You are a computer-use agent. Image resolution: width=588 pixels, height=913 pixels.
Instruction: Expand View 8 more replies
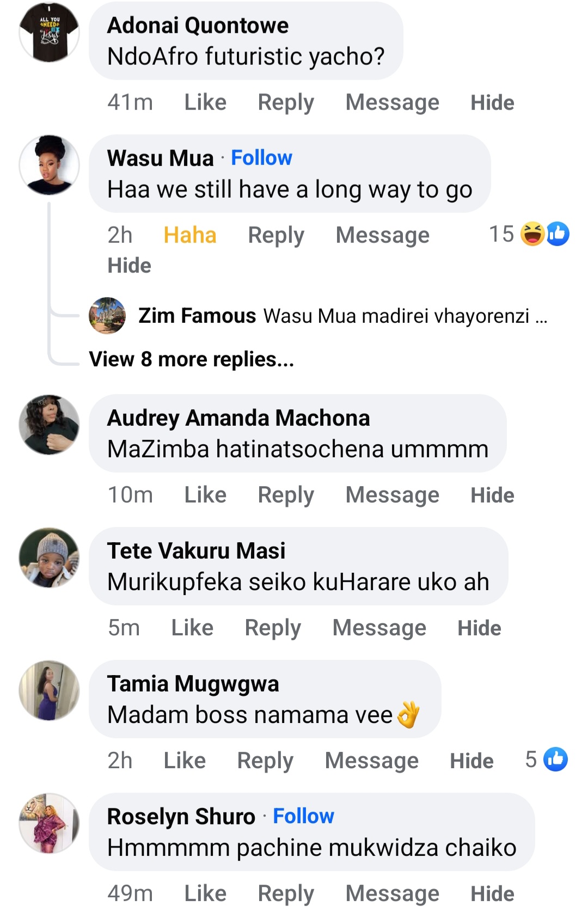[192, 359]
